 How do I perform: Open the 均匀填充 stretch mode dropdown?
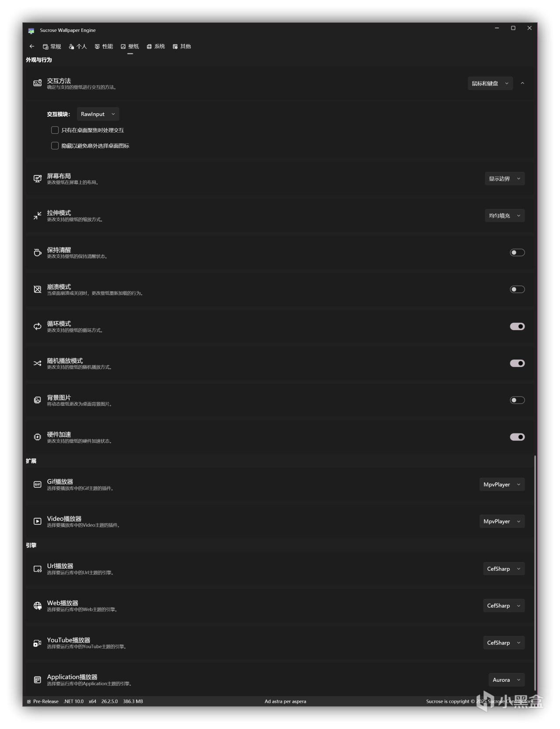(504, 216)
